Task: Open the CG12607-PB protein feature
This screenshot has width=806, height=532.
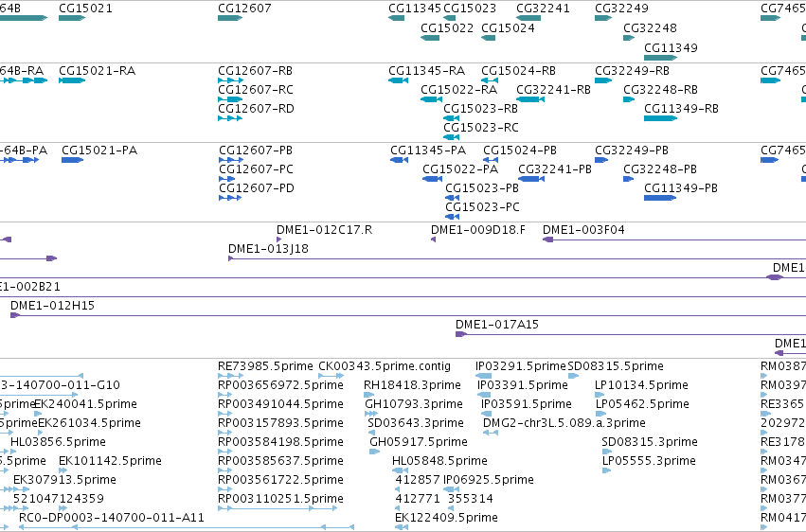Action: [231, 160]
